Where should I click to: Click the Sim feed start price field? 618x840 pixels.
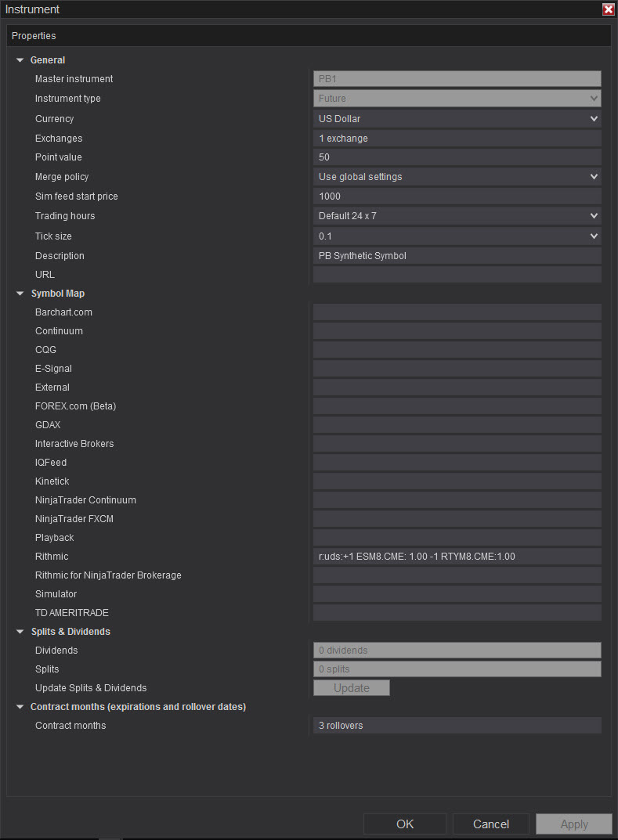click(x=457, y=196)
